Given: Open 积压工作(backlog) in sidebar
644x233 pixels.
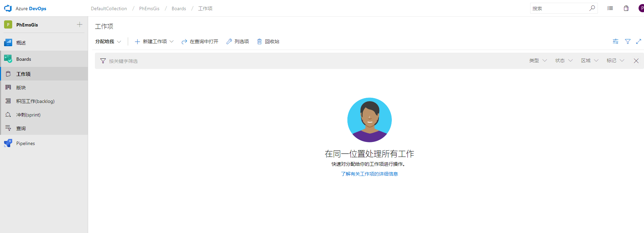Looking at the screenshot, I should tap(35, 101).
